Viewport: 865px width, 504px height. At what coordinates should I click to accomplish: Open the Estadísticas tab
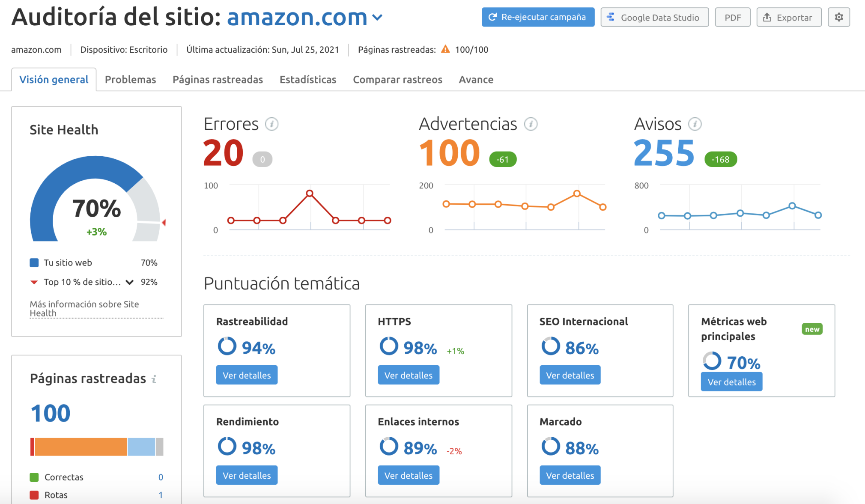click(x=307, y=80)
